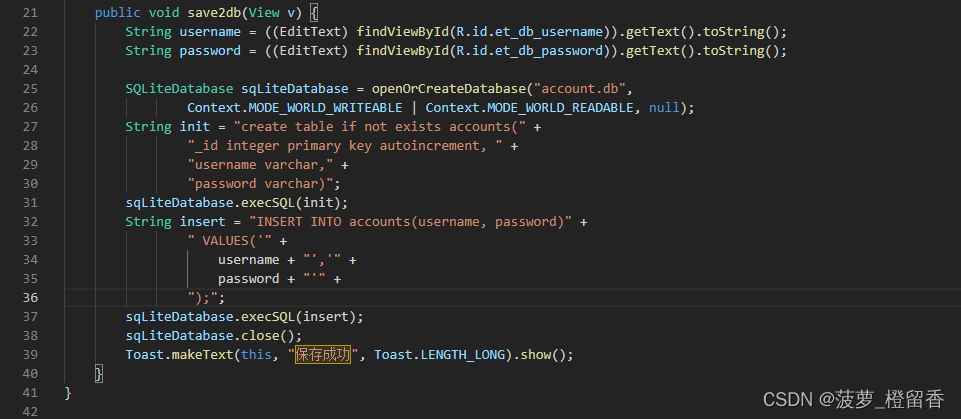Image resolution: width=961 pixels, height=419 pixels.
Task: Click the highlighted 保存成功 text in the Toast
Action: 322,355
